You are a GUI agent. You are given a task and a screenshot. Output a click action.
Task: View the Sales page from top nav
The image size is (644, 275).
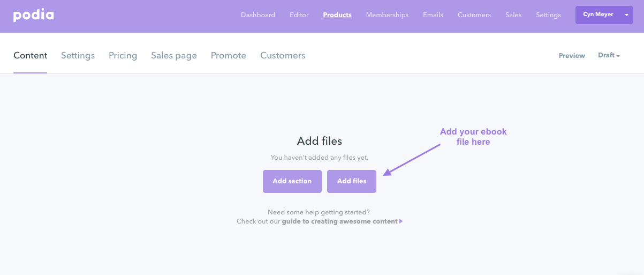[x=513, y=15]
